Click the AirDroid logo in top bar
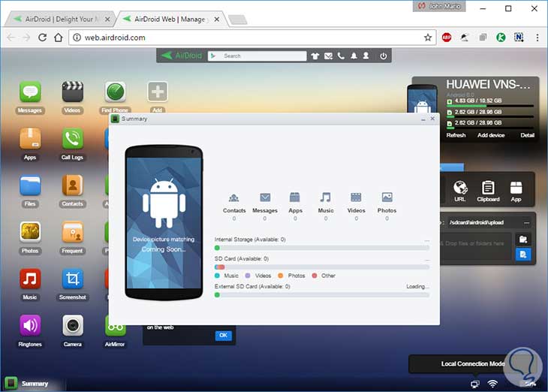Image resolution: width=548 pixels, height=392 pixels. [x=181, y=56]
